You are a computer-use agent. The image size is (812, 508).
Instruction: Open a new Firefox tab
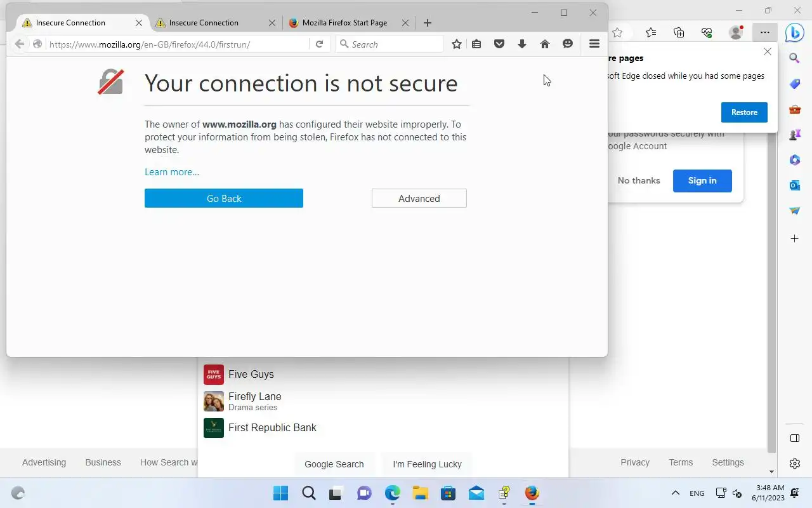click(428, 23)
